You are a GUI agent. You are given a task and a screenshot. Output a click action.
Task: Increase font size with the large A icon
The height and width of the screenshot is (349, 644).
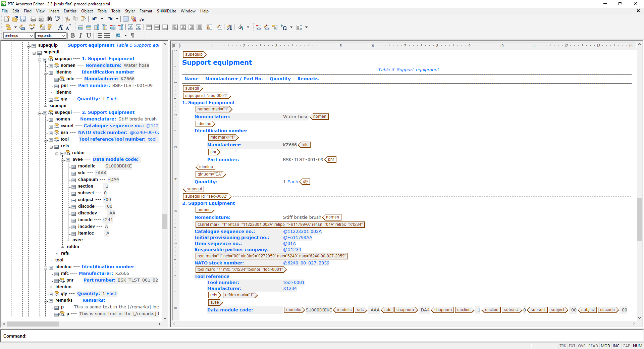coord(60,28)
